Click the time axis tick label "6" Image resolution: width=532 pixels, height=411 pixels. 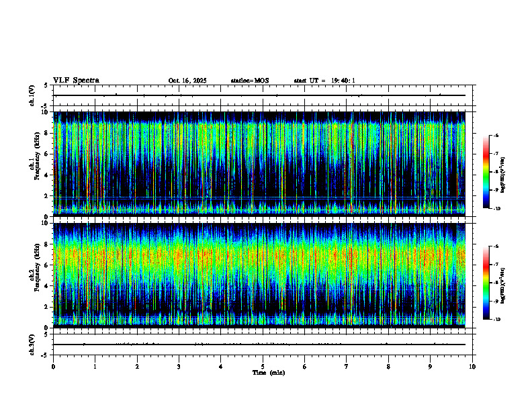pos(305,367)
